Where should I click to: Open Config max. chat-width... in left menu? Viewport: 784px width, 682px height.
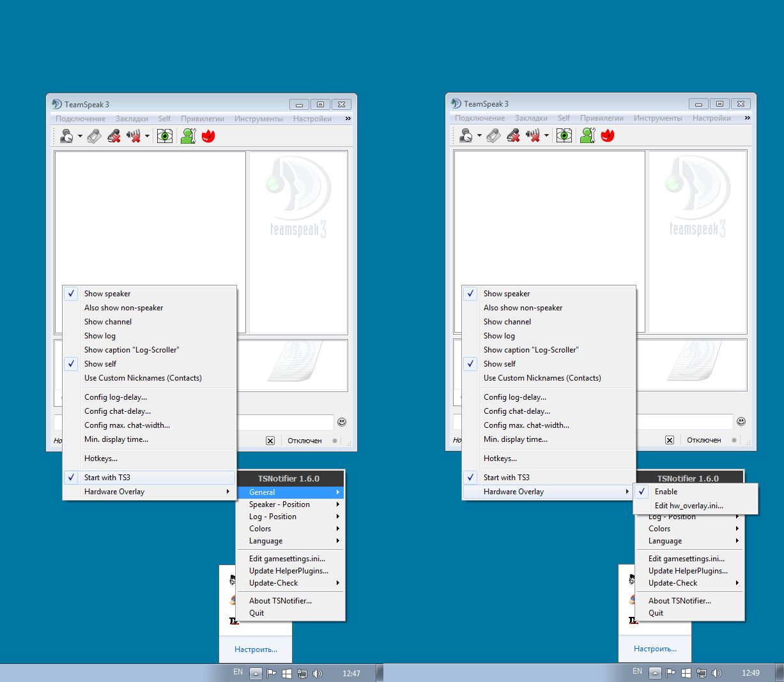[150, 425]
